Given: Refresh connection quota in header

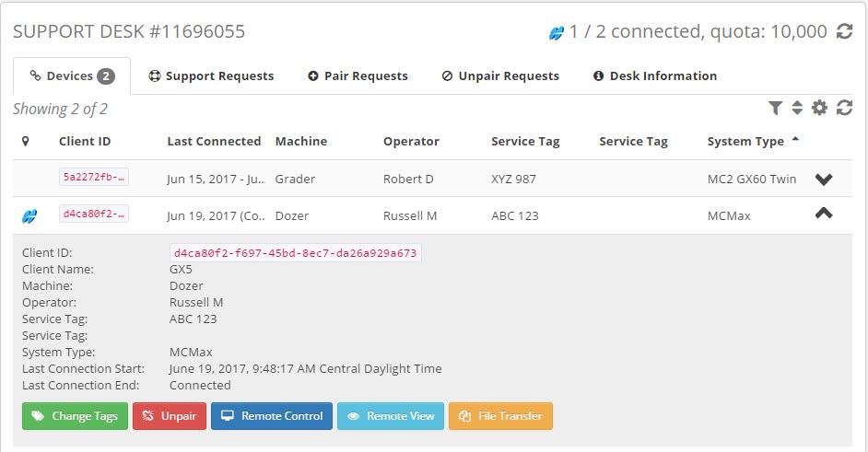Looking at the screenshot, I should [x=844, y=32].
